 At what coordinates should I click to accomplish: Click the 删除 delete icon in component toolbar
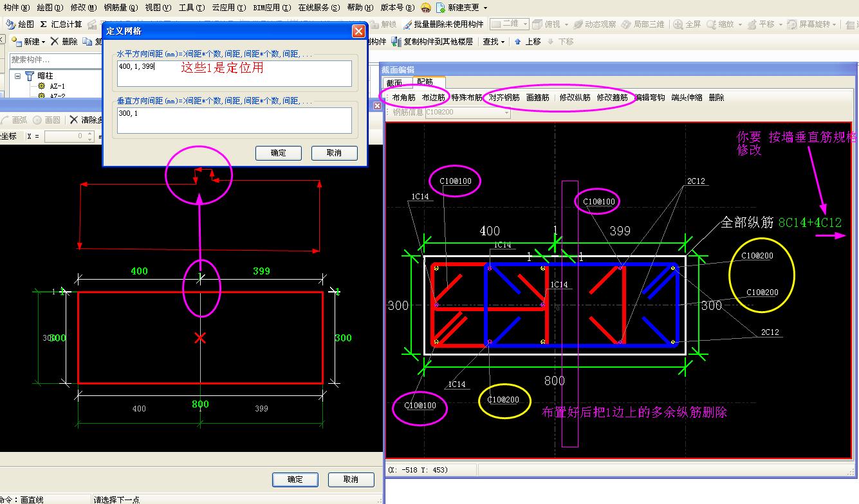[x=55, y=42]
